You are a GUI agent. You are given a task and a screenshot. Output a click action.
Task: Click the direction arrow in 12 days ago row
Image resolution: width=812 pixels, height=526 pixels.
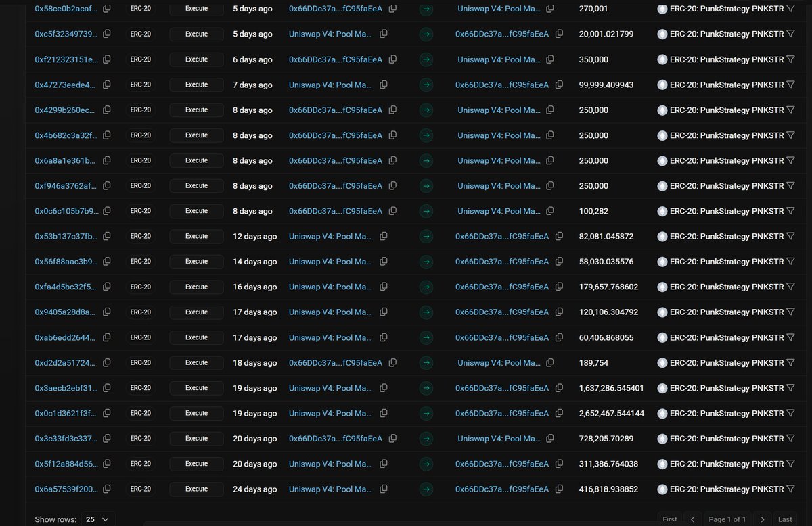coord(426,236)
